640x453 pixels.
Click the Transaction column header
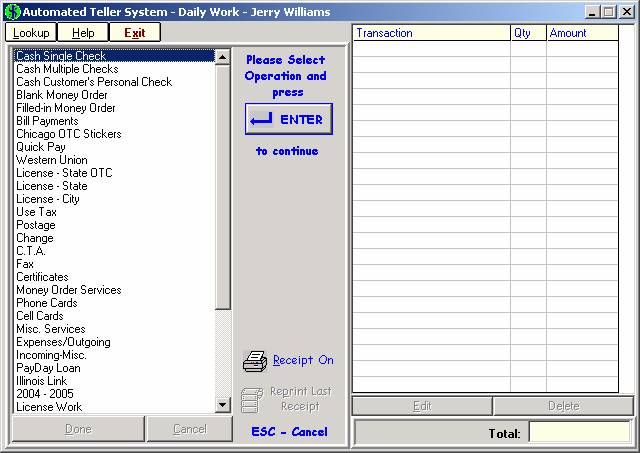click(x=431, y=33)
